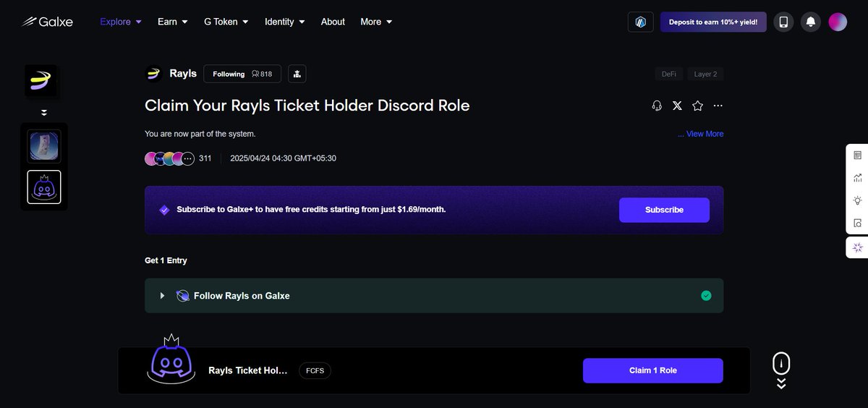Collapse sidebar using double chevron icon

click(44, 113)
